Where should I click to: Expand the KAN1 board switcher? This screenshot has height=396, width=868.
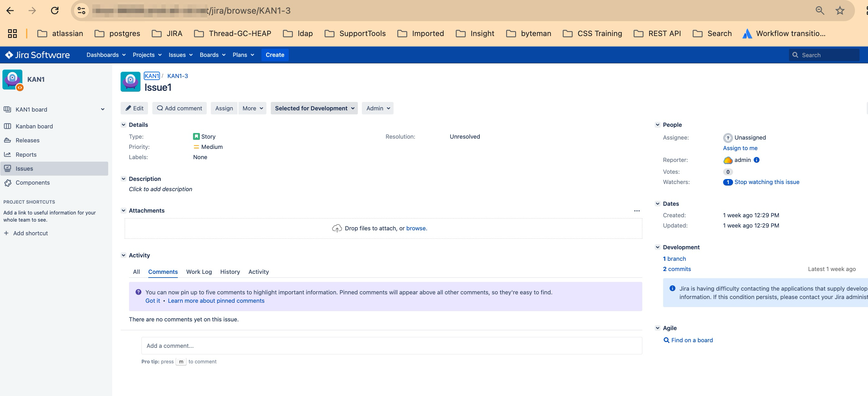pos(102,109)
